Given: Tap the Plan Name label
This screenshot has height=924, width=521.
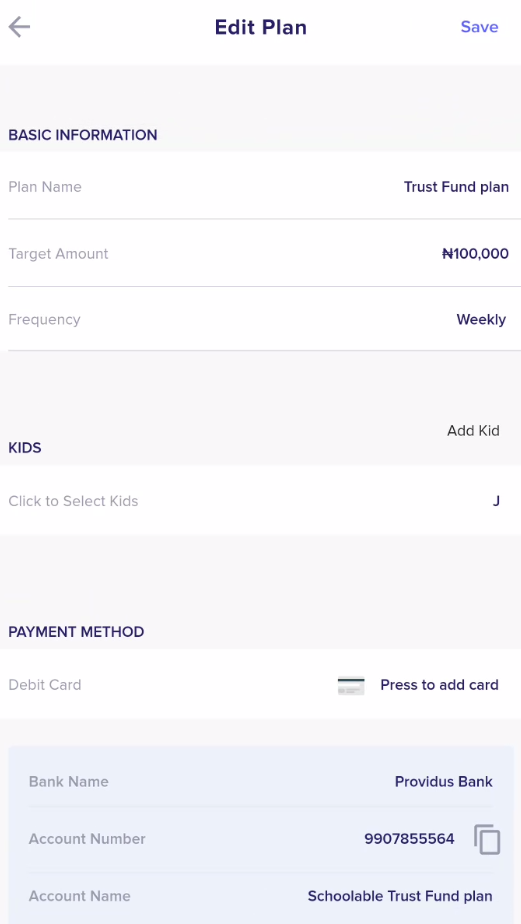Looking at the screenshot, I should 45,187.
